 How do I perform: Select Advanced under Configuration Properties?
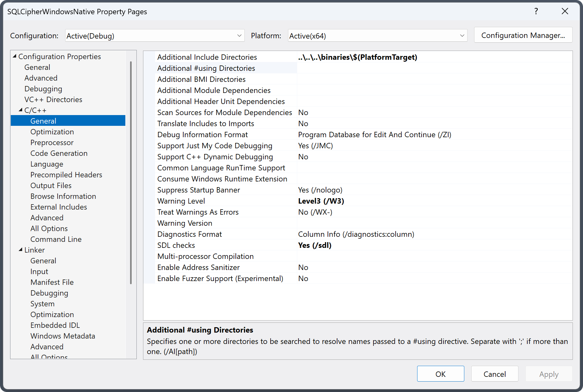point(41,78)
